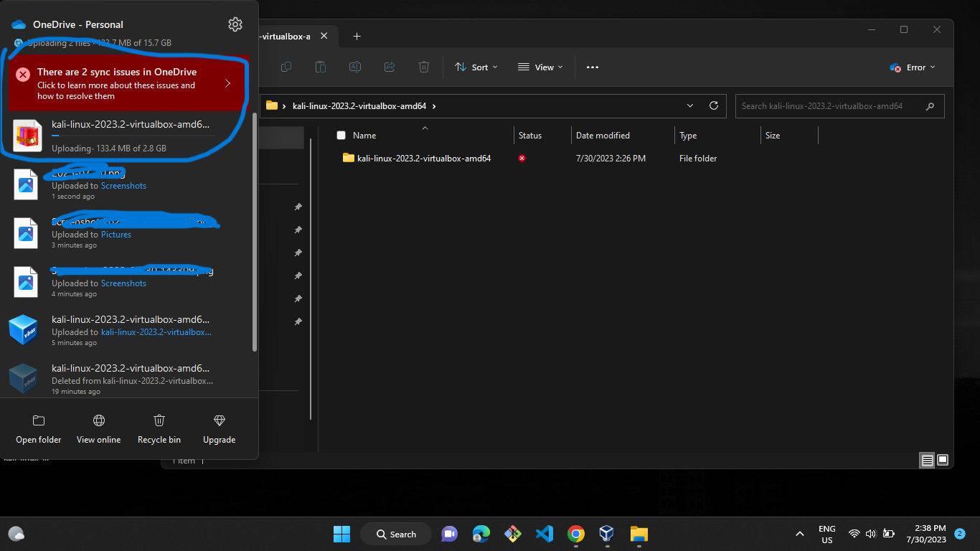Screen dimensions: 980x551
Task: Sort by the Status column header
Action: coord(530,136)
